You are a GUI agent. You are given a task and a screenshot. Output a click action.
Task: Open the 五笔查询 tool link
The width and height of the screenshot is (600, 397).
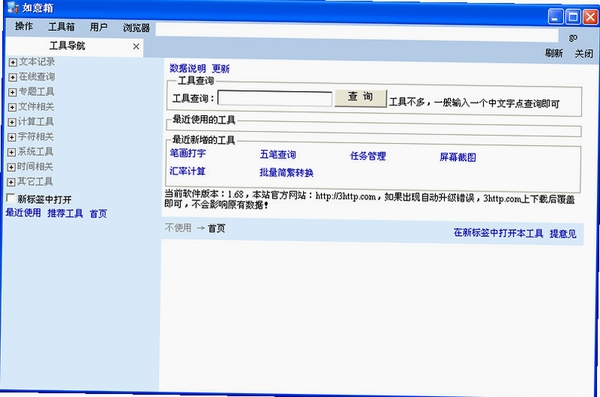coord(278,154)
